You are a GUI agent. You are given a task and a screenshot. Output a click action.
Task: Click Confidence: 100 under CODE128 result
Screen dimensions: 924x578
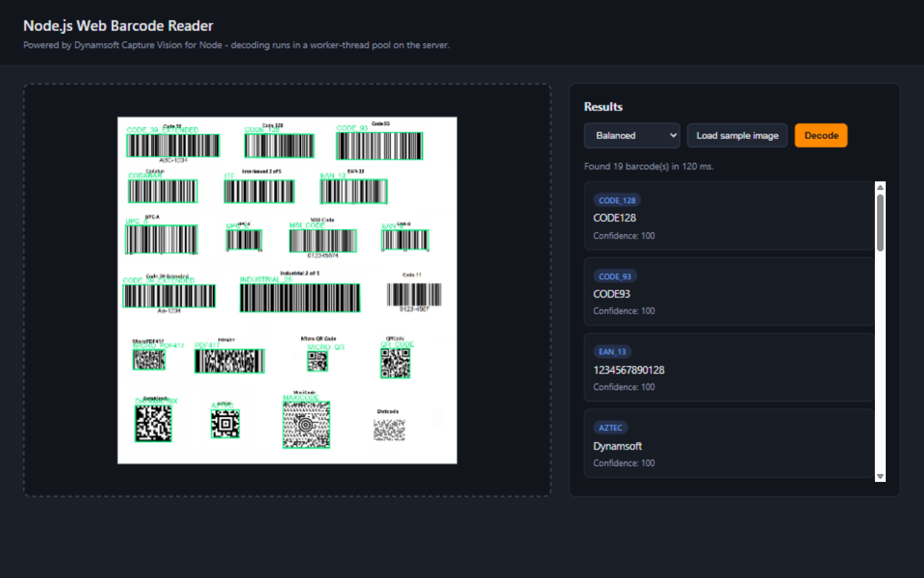click(624, 236)
